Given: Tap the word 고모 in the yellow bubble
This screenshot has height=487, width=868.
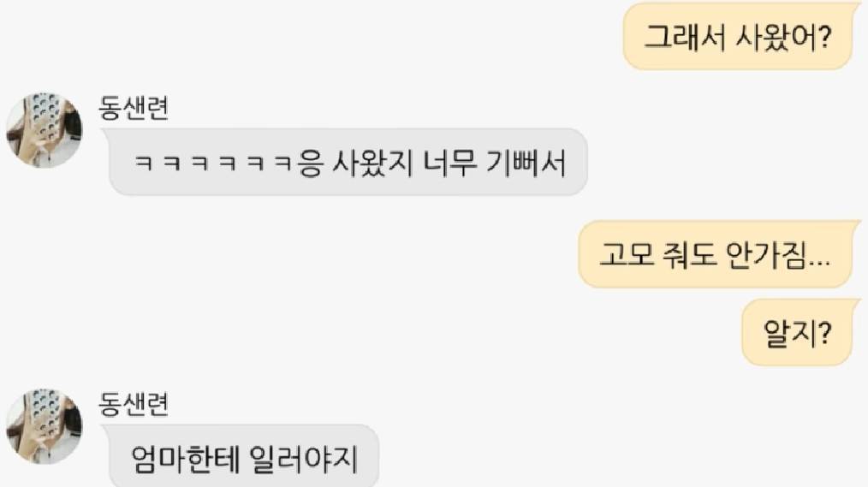Looking at the screenshot, I should (627, 255).
